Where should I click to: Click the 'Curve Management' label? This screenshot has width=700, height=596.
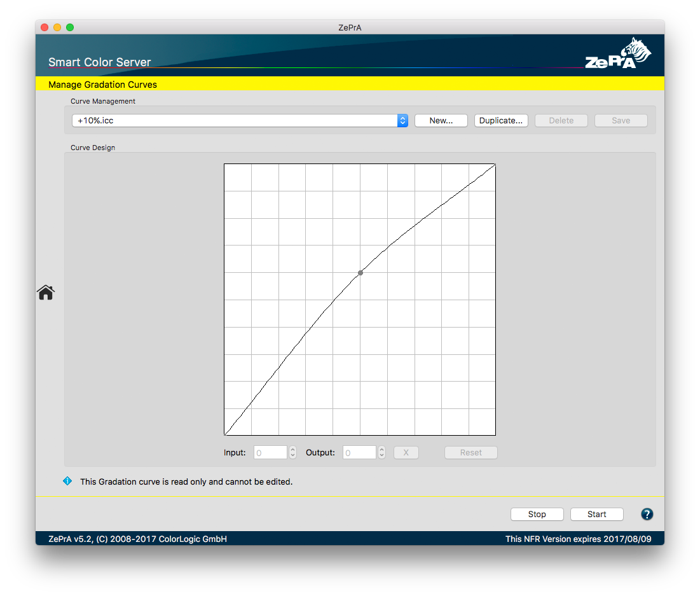[102, 101]
